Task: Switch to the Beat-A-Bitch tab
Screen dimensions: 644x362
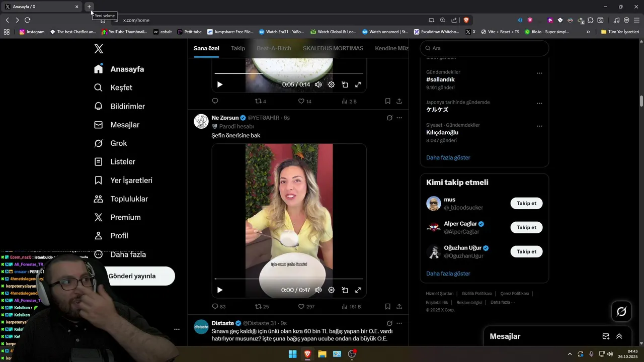Action: tap(274, 48)
